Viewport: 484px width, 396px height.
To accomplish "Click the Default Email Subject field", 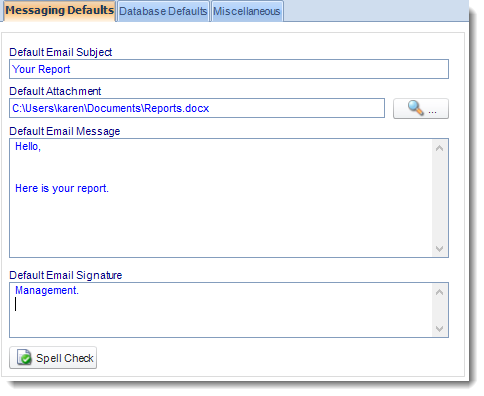I will coord(229,69).
